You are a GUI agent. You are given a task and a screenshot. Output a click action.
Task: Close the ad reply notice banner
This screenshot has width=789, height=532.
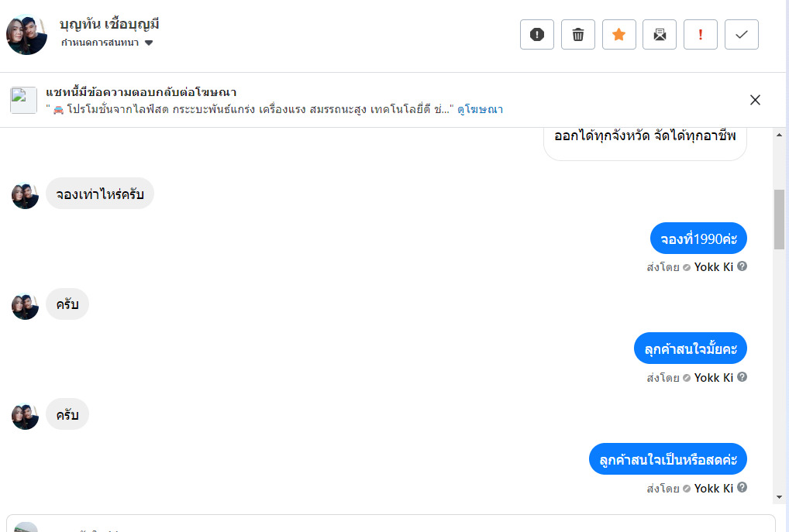(755, 100)
